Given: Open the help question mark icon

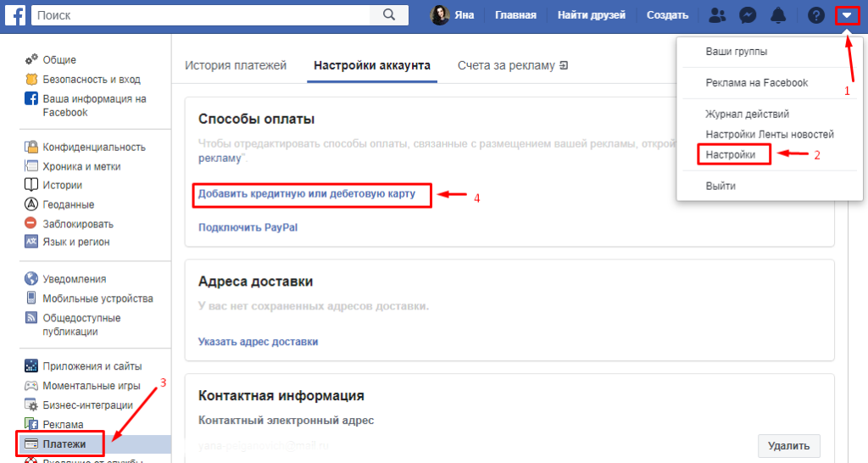Looking at the screenshot, I should (x=816, y=15).
